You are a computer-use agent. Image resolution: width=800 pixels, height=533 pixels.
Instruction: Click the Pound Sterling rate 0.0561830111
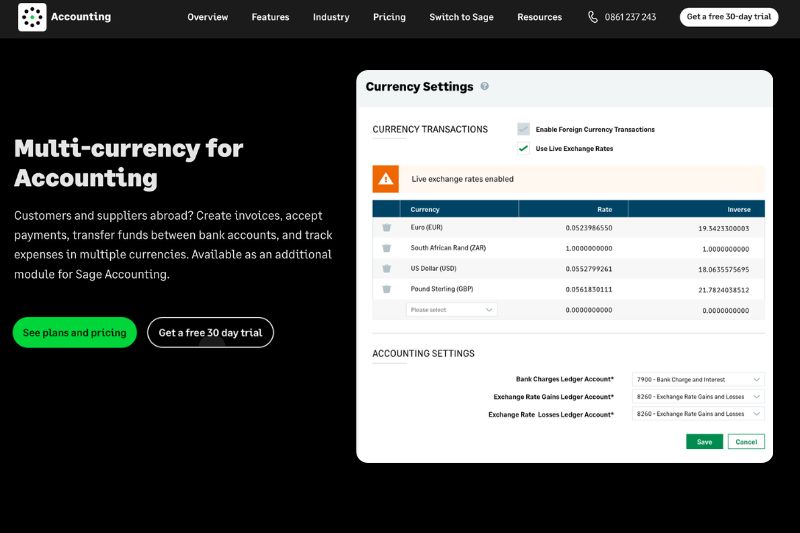click(589, 289)
